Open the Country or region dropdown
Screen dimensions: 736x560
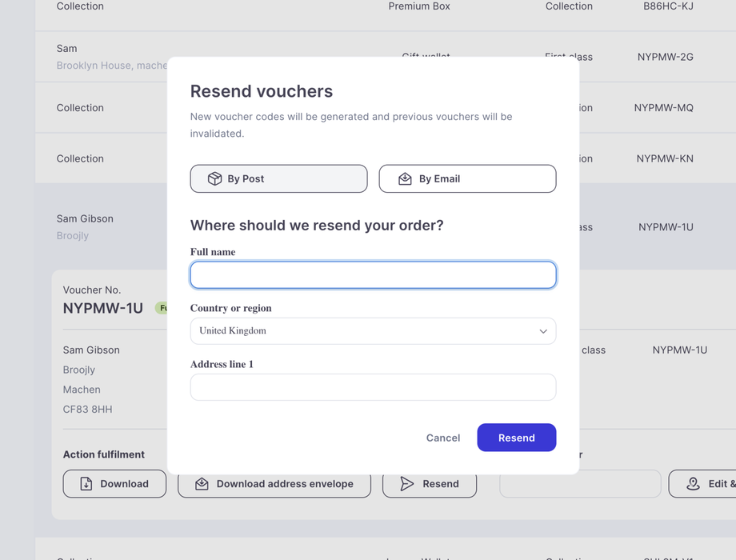[x=373, y=331]
